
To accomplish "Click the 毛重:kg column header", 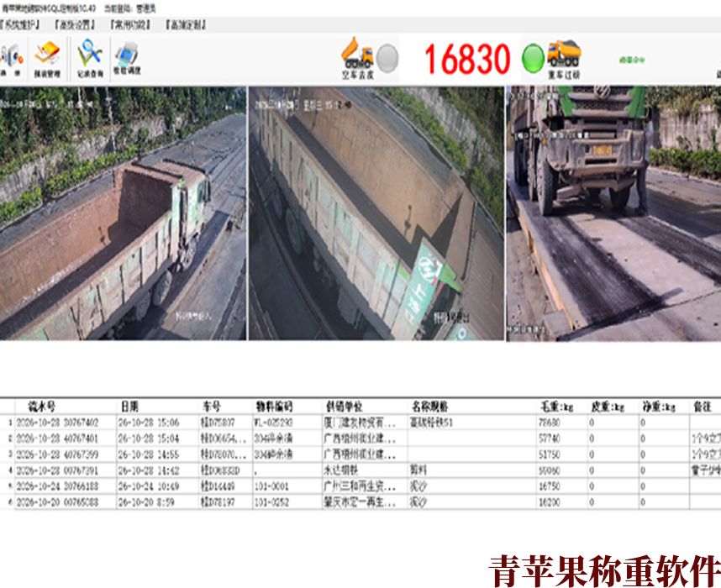I will (x=556, y=407).
